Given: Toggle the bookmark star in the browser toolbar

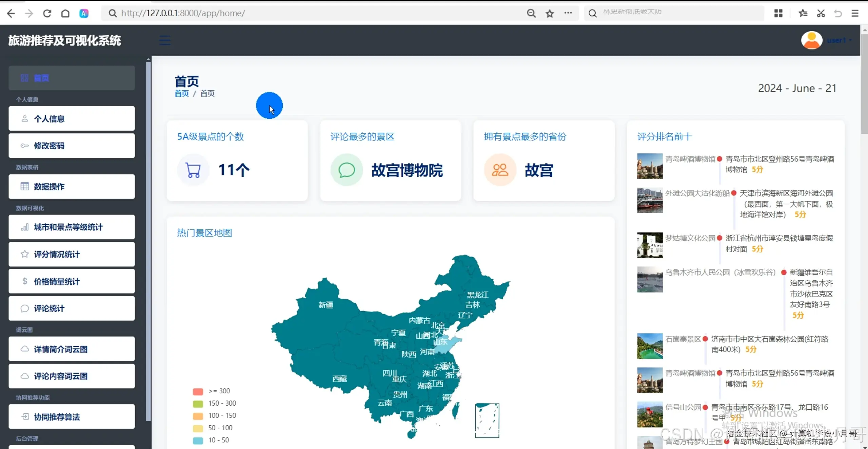Looking at the screenshot, I should tap(549, 13).
